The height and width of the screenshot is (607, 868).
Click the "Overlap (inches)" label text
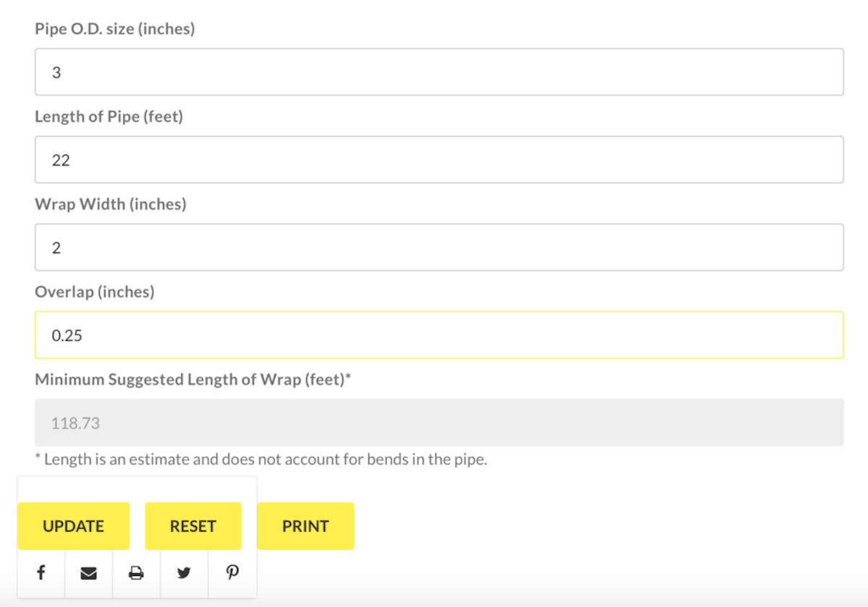click(95, 292)
